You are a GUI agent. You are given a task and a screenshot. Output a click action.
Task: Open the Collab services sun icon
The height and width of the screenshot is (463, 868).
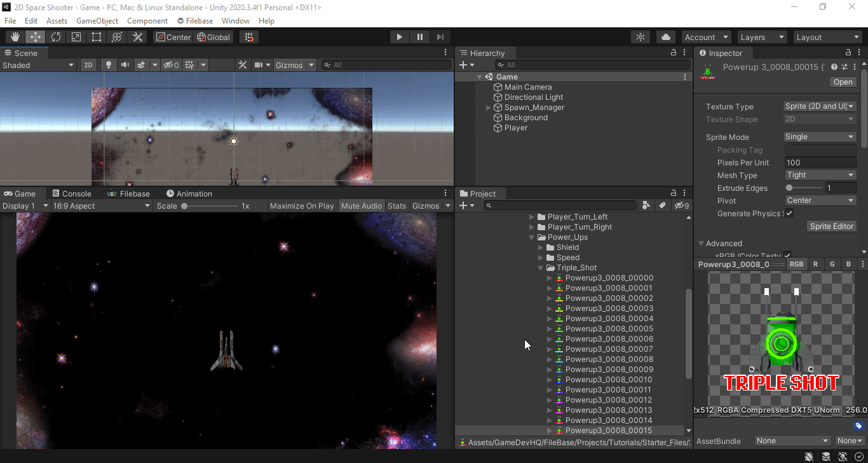641,37
